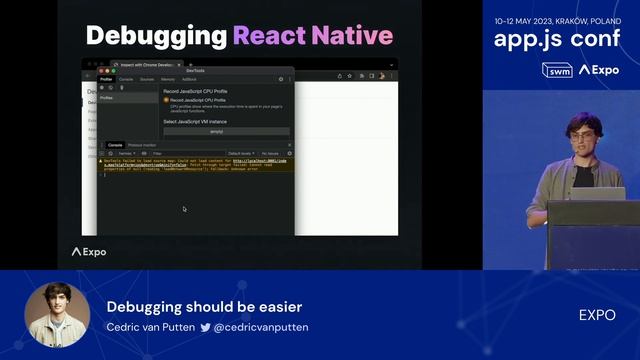Open the Chrome three-dot menu
The image size is (640, 360).
tap(391, 76)
